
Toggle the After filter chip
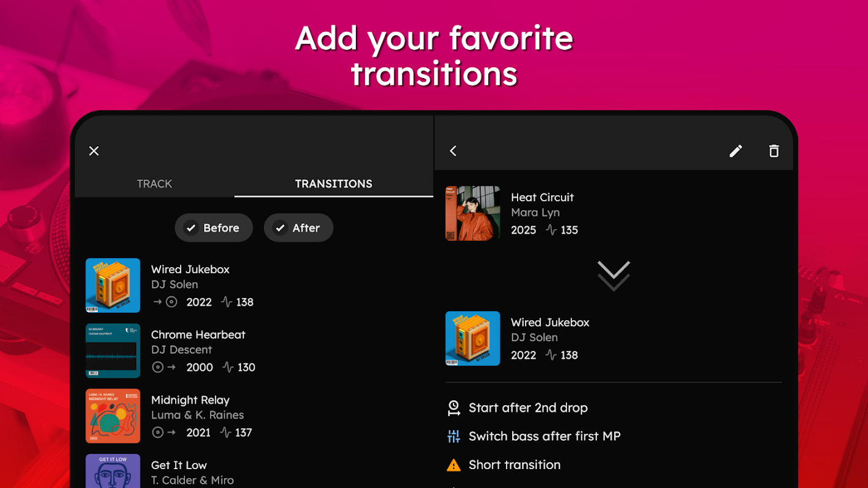(298, 228)
